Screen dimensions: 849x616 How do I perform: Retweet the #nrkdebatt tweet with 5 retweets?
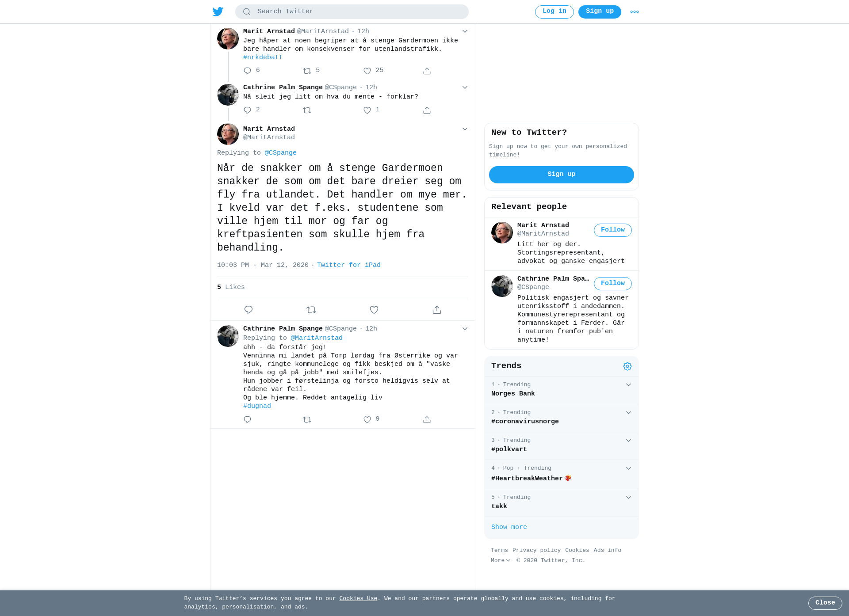tap(307, 71)
